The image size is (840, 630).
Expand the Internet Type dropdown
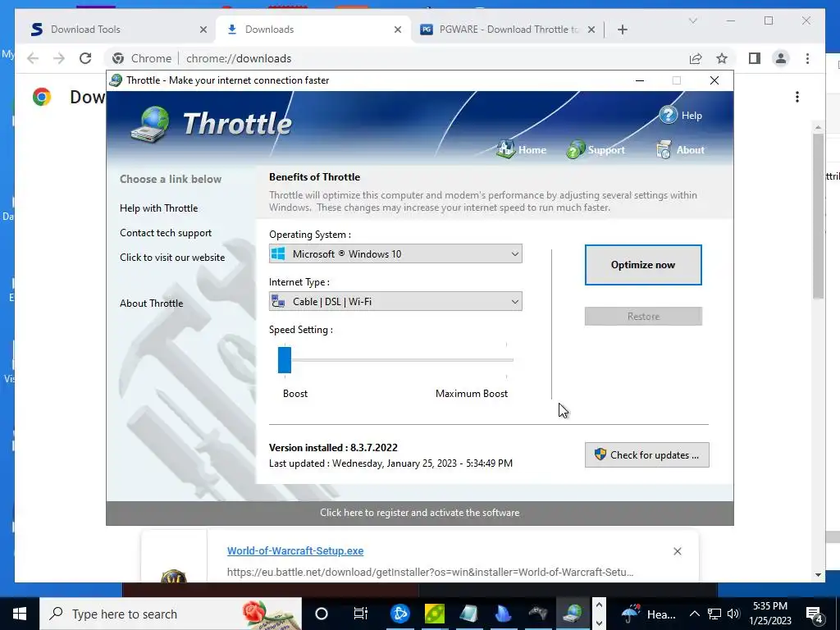point(395,301)
